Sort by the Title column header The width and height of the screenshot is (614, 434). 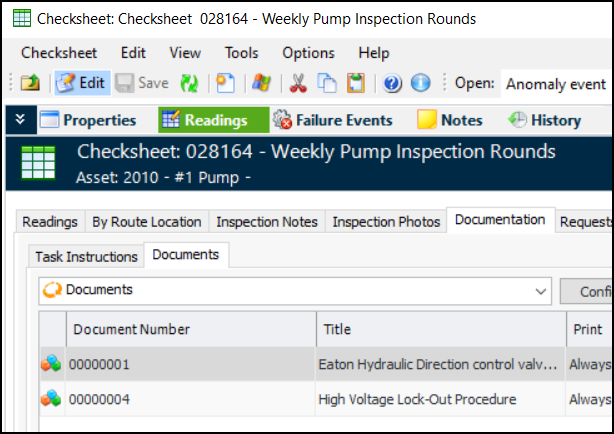pos(441,329)
